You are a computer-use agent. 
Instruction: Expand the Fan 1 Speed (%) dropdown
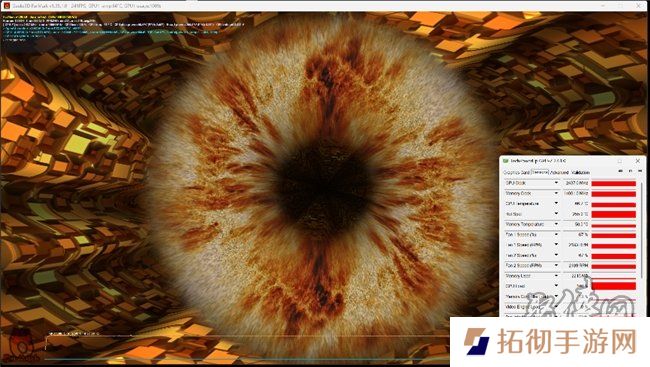coord(556,234)
